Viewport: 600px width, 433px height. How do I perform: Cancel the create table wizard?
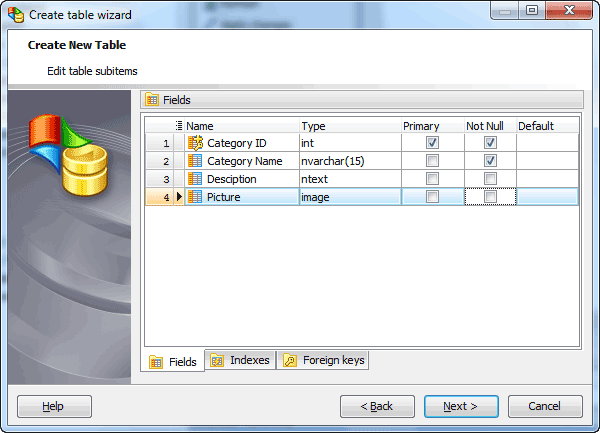545,406
